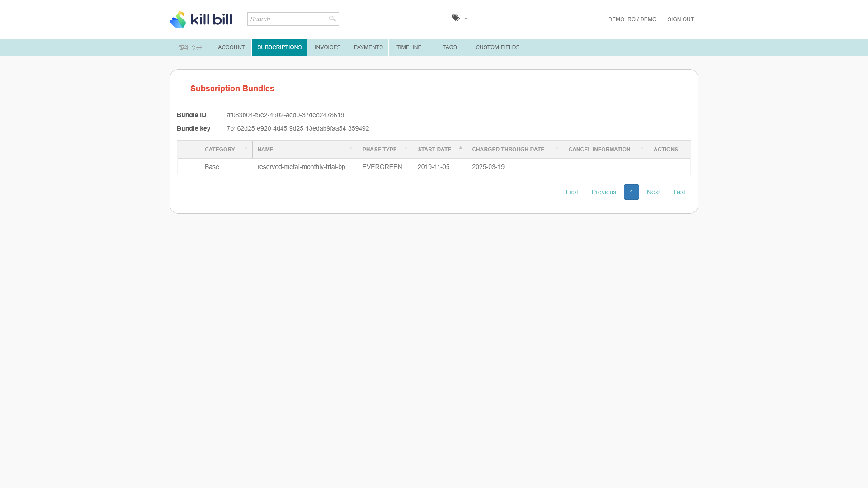Screen dimensions: 868x488
Task: Sort table by Category column
Action: pyautogui.click(x=220, y=150)
